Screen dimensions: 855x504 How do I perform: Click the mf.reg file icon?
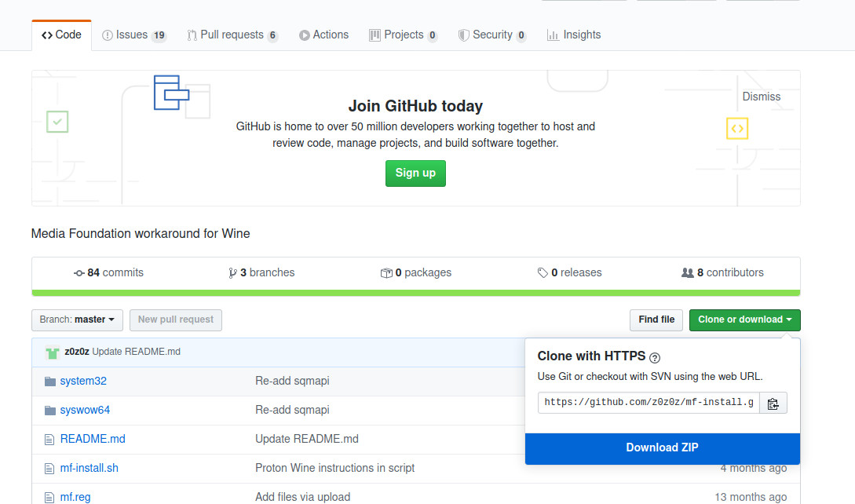49,498
